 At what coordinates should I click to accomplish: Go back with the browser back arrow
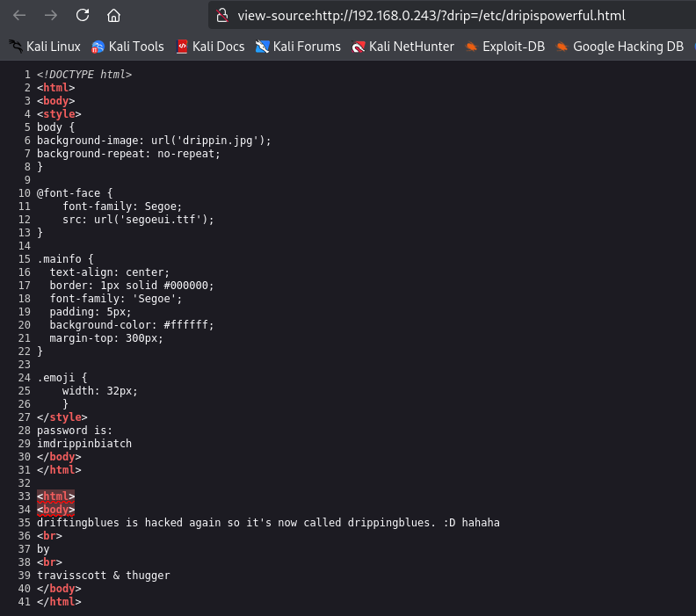click(19, 16)
